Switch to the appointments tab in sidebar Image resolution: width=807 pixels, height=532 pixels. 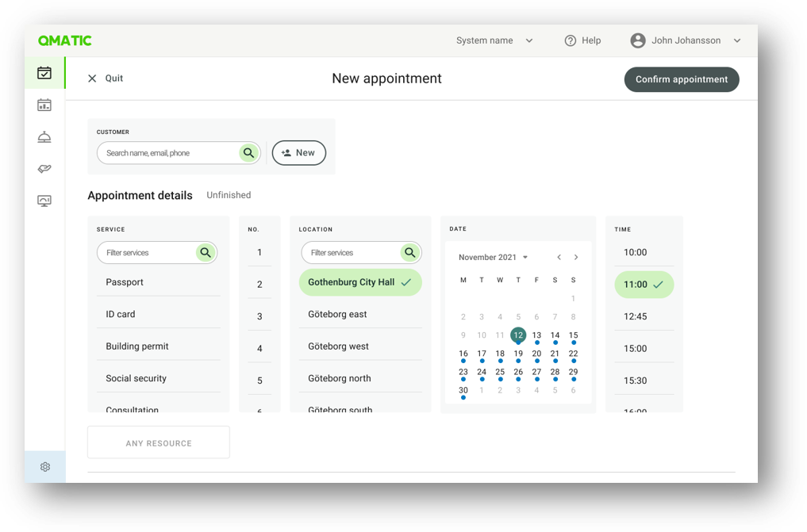(x=43, y=72)
